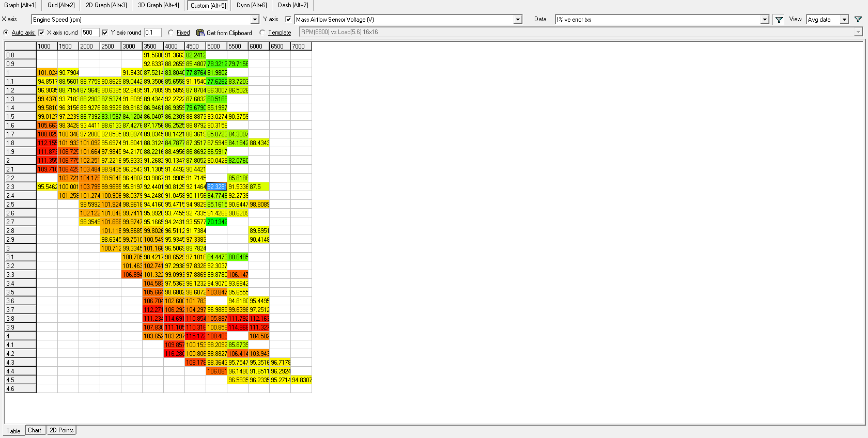Image resolution: width=868 pixels, height=438 pixels.
Task: Open the 3D Graph [Alt+4] tab
Action: tap(158, 5)
